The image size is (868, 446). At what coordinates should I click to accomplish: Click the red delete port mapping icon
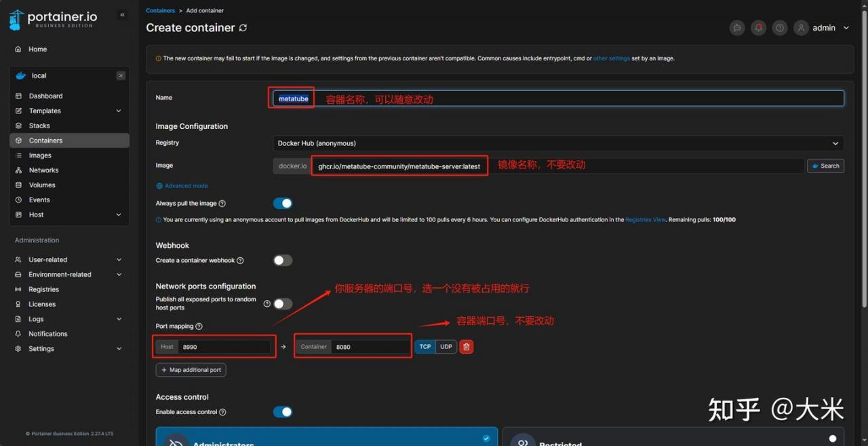[x=467, y=346]
